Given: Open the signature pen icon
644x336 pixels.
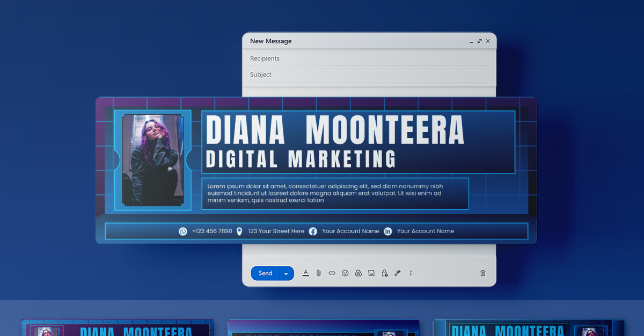Looking at the screenshot, I should pos(397,273).
